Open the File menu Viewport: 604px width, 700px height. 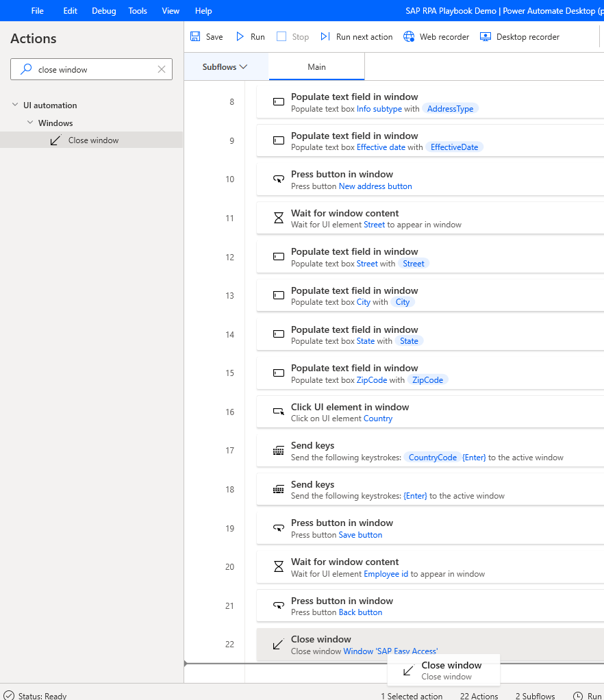pyautogui.click(x=37, y=11)
